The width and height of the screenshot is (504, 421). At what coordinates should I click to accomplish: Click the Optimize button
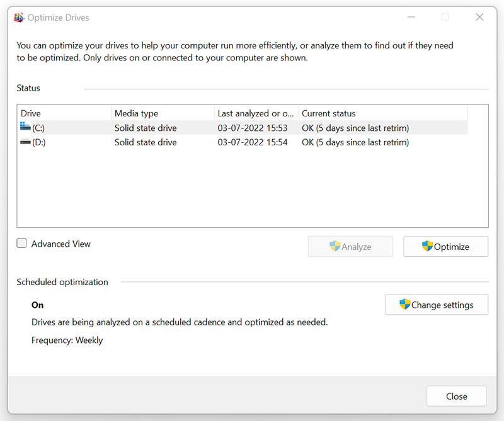click(446, 246)
